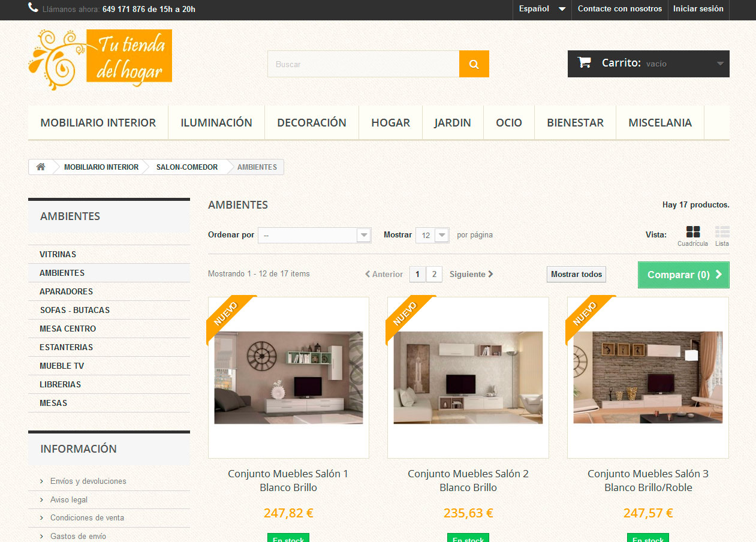The image size is (756, 542).
Task: Go to pagination page 2
Action: click(434, 275)
